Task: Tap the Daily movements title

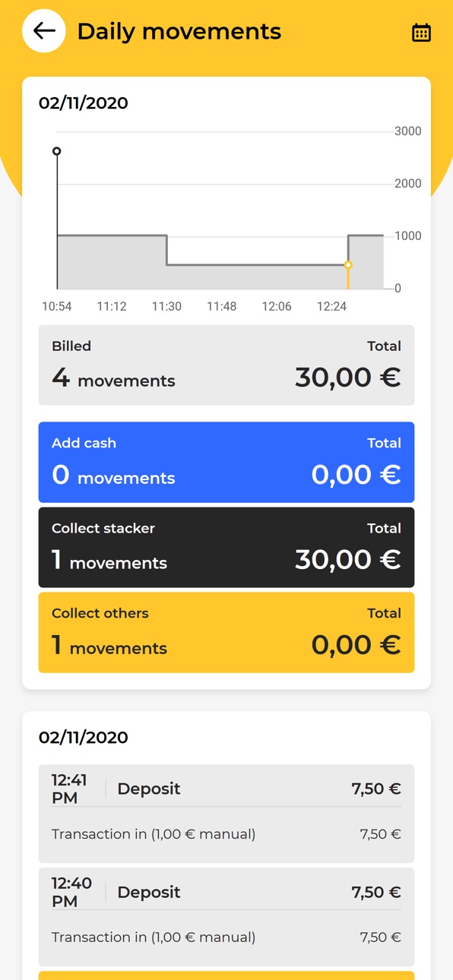Action: point(179,31)
